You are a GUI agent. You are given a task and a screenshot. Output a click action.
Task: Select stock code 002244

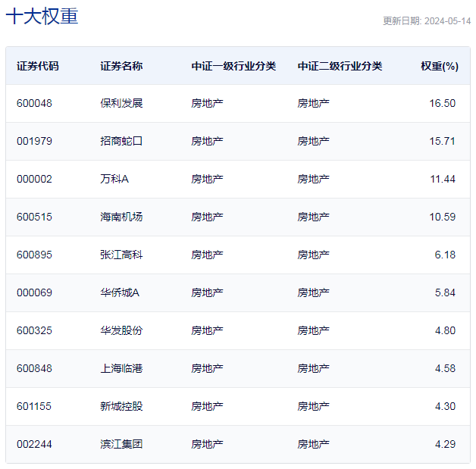[x=34, y=445]
